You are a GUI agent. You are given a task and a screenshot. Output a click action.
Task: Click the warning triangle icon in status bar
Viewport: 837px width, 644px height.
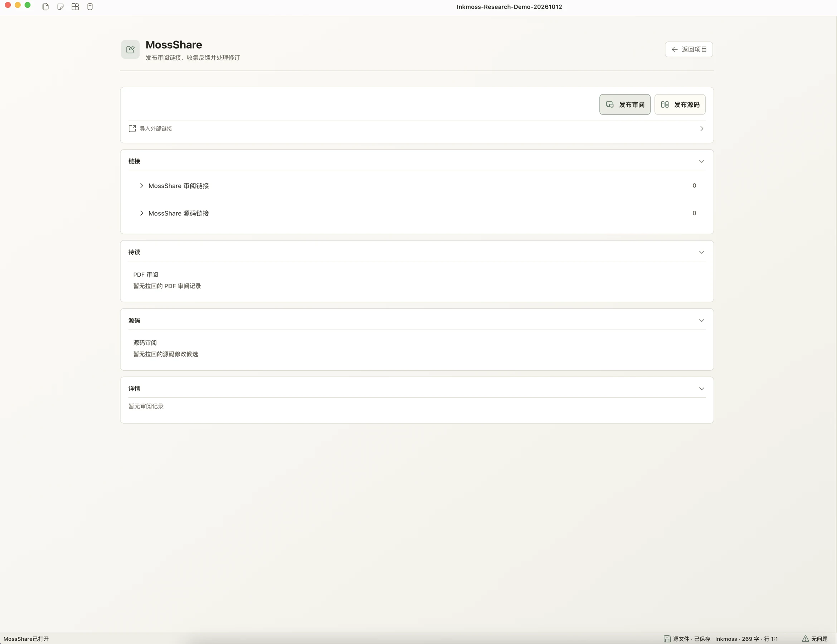[805, 639]
